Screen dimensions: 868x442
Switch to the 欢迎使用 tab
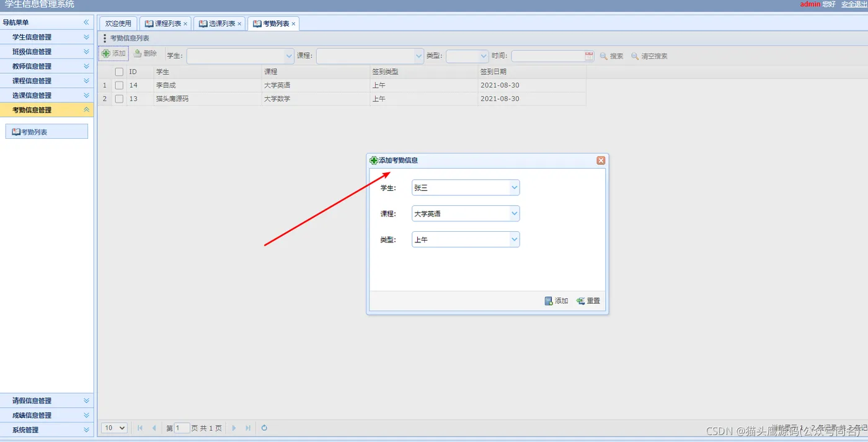coord(118,24)
